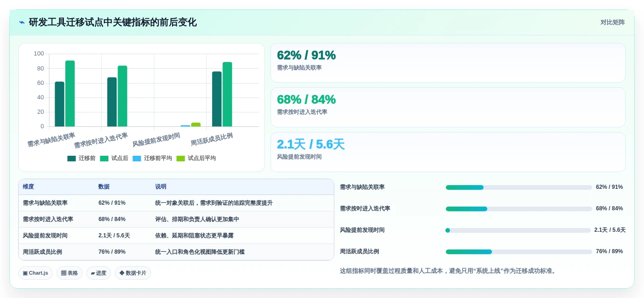
Task: Click the 说明 table column header
Action: click(242, 187)
